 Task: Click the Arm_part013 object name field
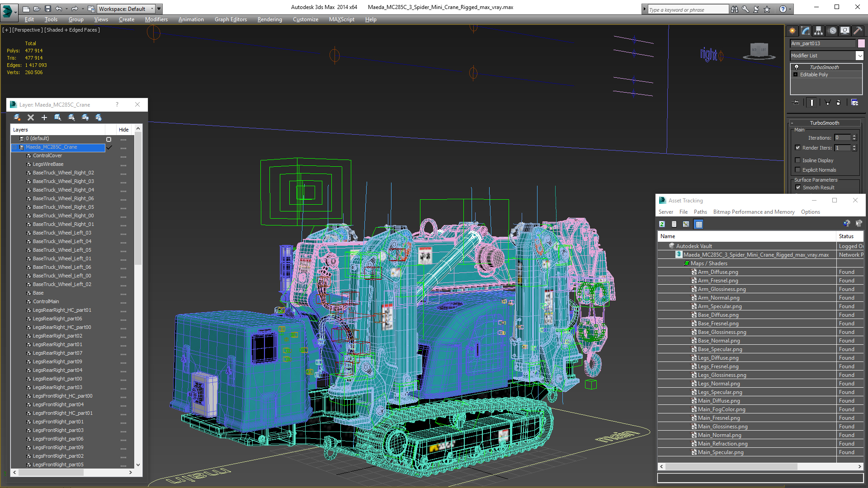tap(823, 43)
